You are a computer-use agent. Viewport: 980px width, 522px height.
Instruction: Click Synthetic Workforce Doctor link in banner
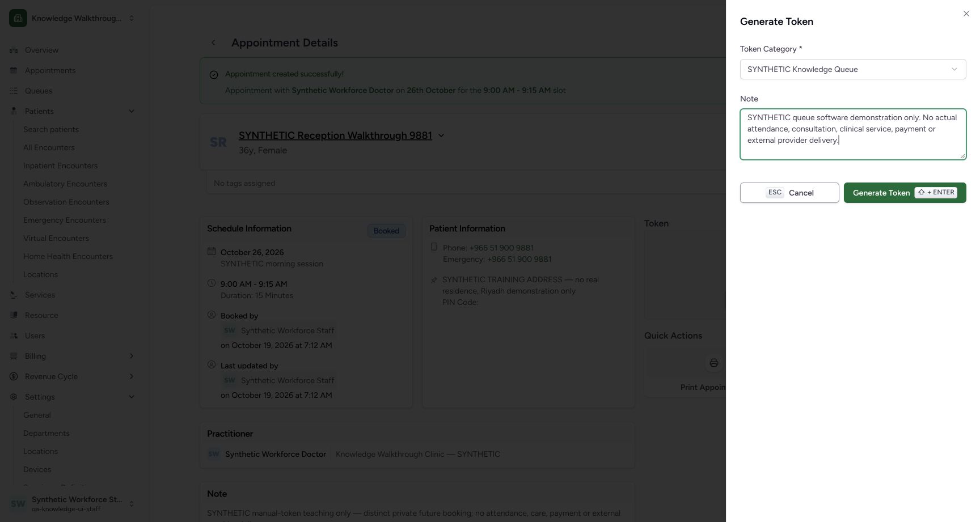tap(343, 90)
